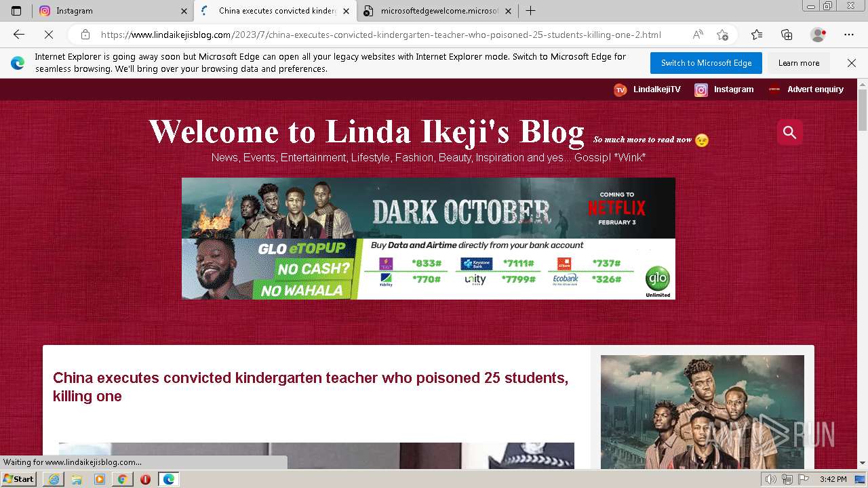Switch to the Instagram tab
Image resolution: width=868 pixels, height=488 pixels.
pyautogui.click(x=113, y=11)
